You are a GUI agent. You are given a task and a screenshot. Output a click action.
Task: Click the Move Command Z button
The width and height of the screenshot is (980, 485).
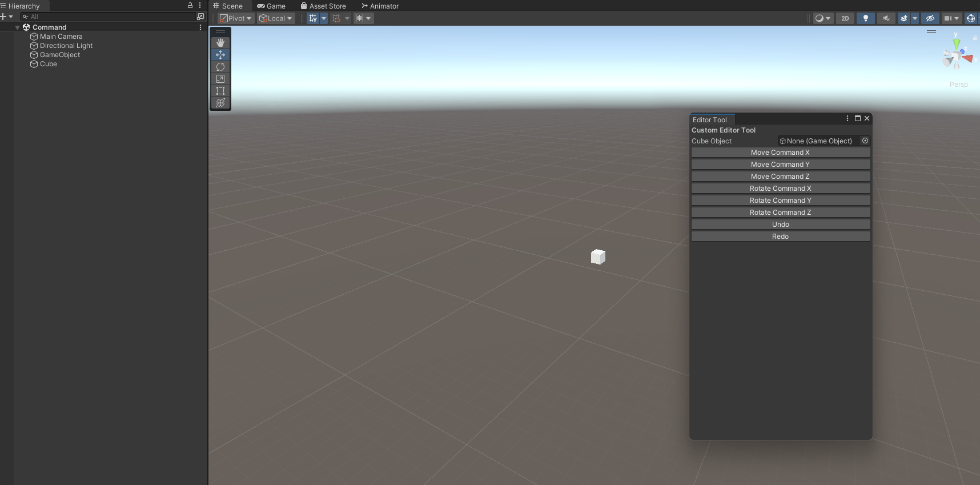coord(781,177)
